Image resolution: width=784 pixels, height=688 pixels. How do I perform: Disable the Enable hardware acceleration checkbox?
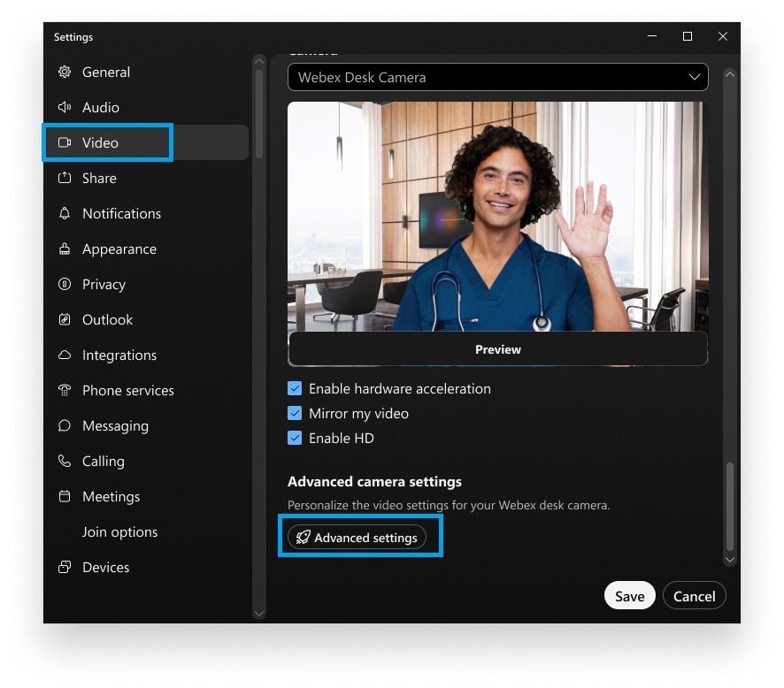[295, 388]
